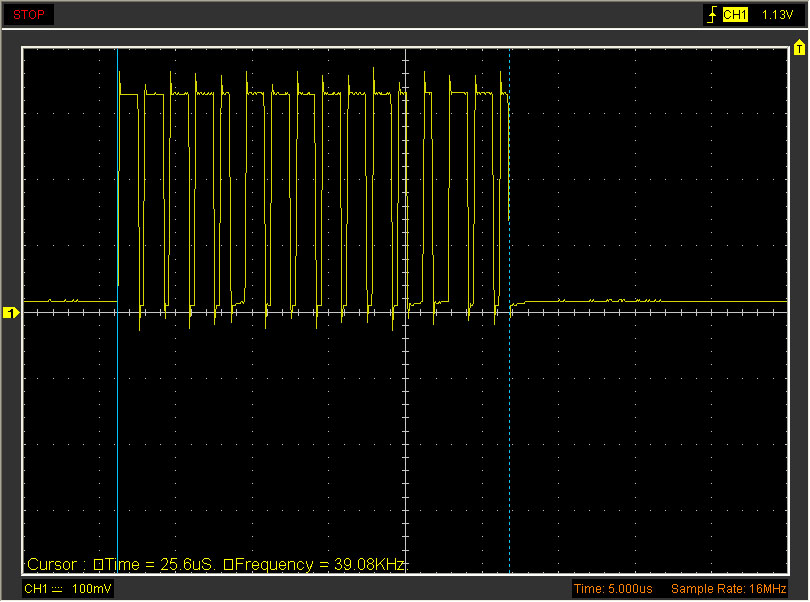Click the 1.13V trigger level value
Viewport: 810px width, 602px height.
point(777,15)
